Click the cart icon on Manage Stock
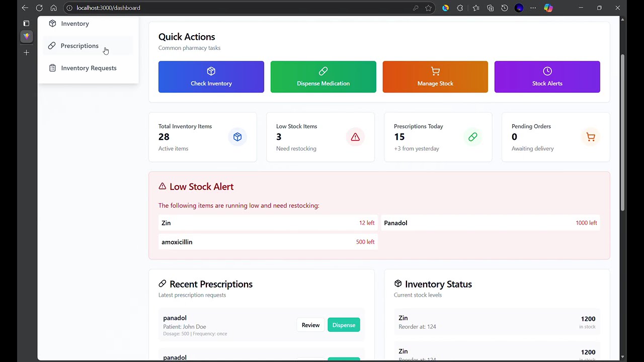The width and height of the screenshot is (644, 362). [435, 71]
